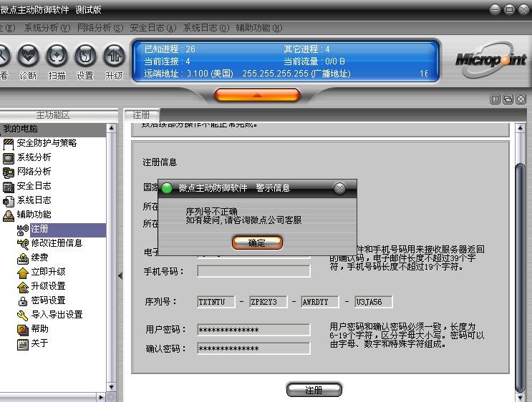Click main panel scrollbar up arrow

coord(520,128)
